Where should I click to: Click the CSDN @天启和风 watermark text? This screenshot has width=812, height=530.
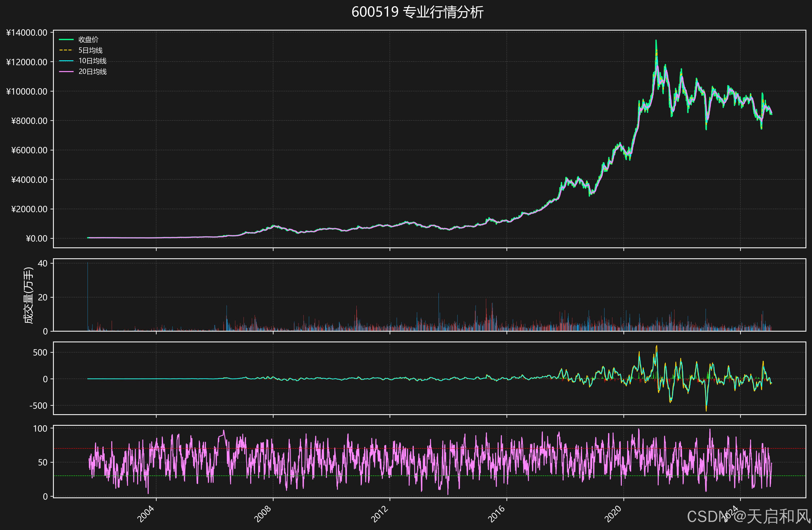pos(748,516)
